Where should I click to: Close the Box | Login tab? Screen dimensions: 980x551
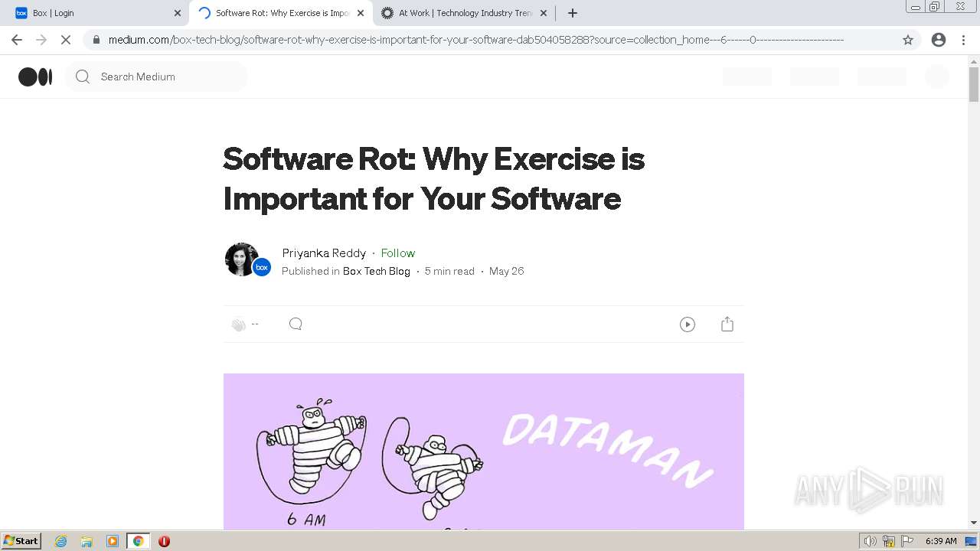point(178,13)
